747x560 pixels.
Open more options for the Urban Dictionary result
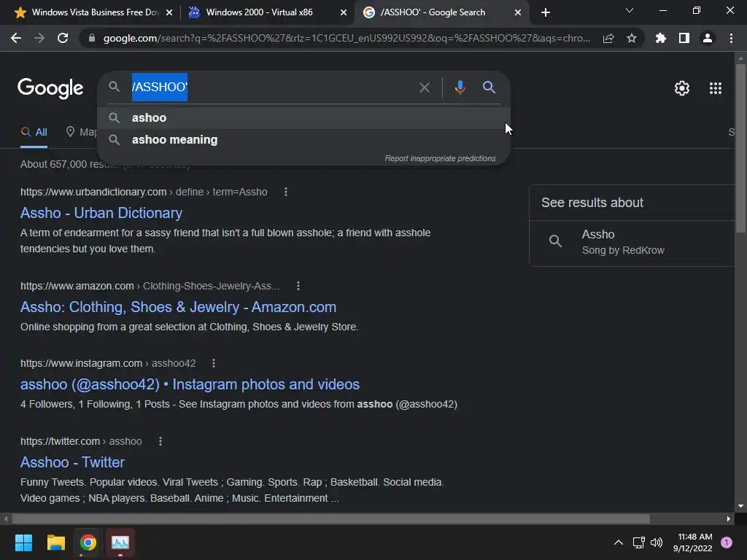[x=285, y=192]
